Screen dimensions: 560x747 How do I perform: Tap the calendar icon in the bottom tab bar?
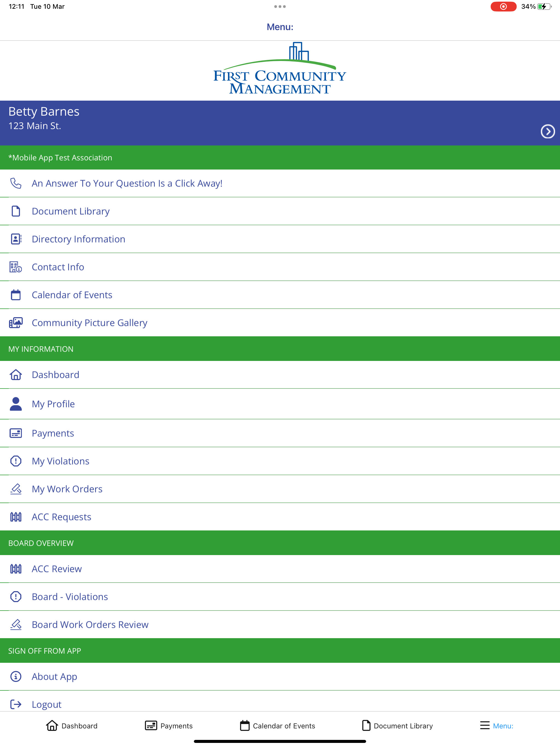[x=244, y=725]
